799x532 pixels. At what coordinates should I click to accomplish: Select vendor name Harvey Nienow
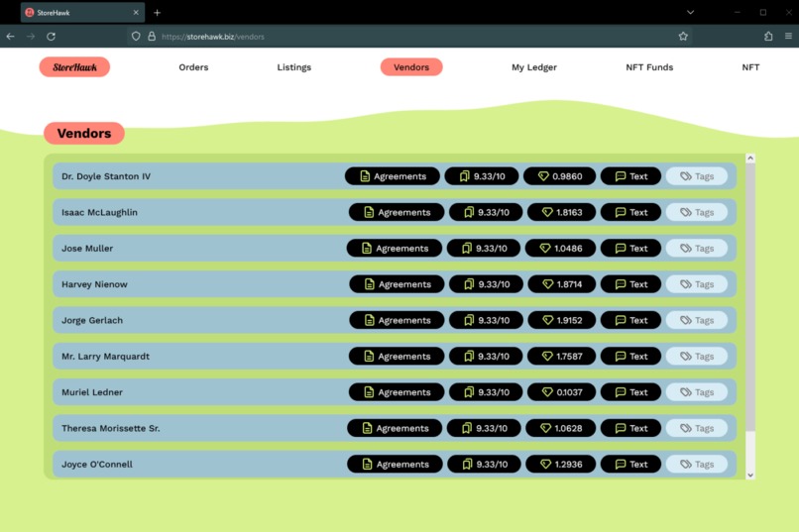click(94, 284)
